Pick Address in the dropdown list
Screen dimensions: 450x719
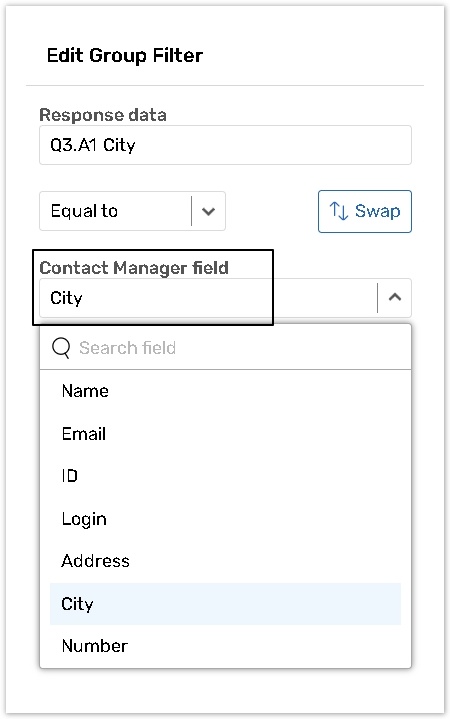pos(225,561)
